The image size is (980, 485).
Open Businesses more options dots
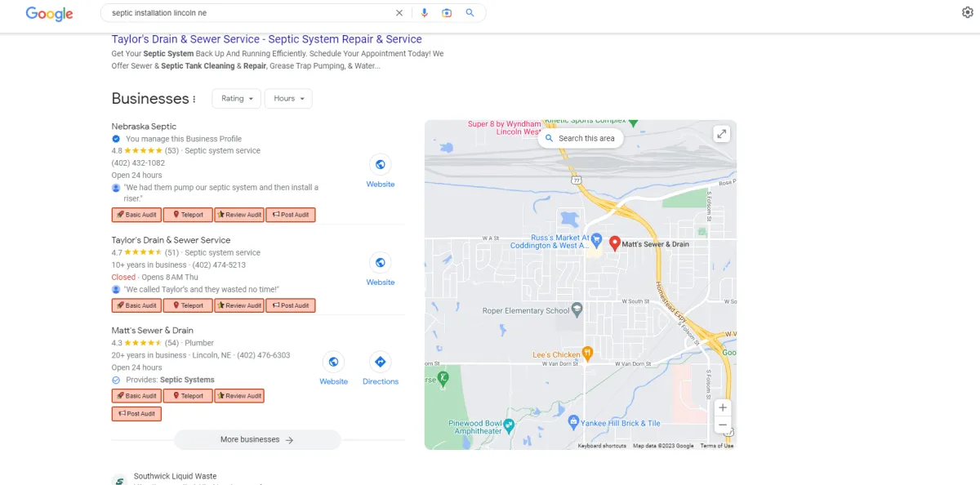click(x=194, y=99)
